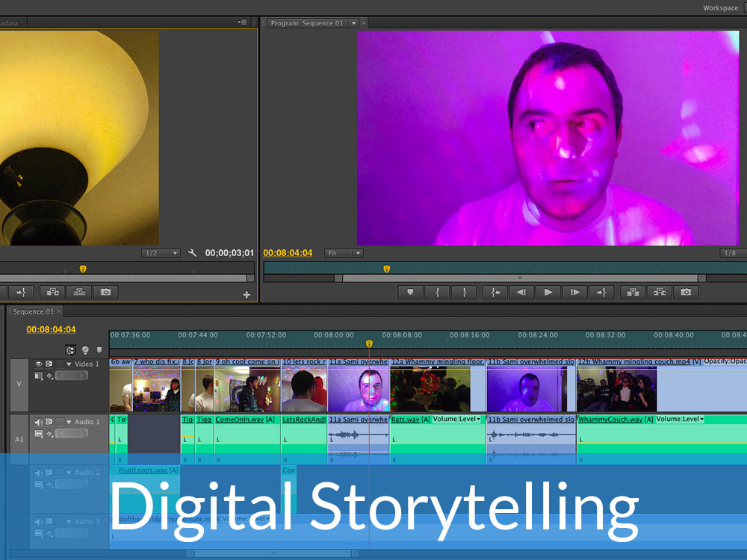Toggle sync lock on Audio 1
This screenshot has width=747, height=560.
click(49, 422)
